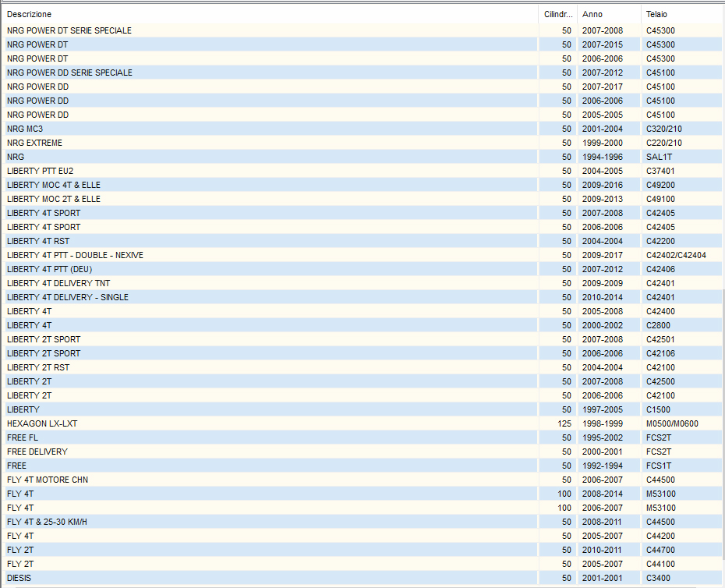Select FLY 4T 100cc row dated 2008-2014

tap(362, 494)
